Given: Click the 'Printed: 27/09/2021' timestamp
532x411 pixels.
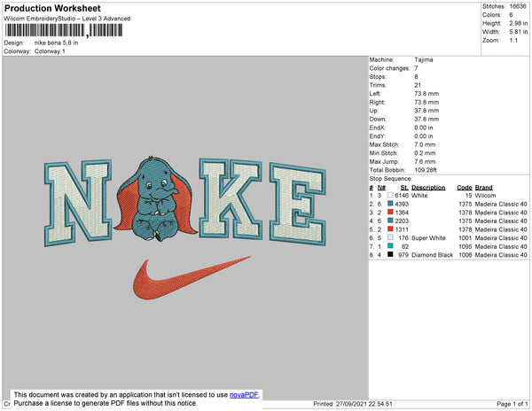Looking at the screenshot, I should point(353,404).
